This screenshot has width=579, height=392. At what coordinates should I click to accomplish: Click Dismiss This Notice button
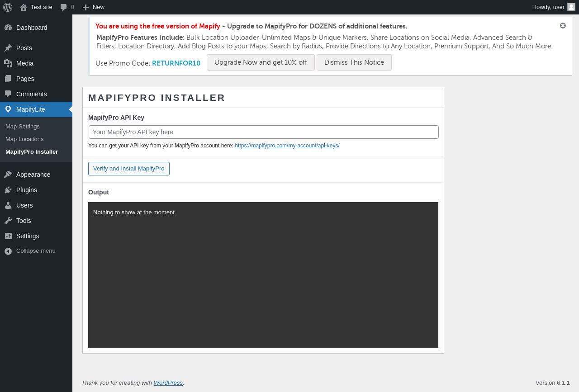pyautogui.click(x=354, y=62)
